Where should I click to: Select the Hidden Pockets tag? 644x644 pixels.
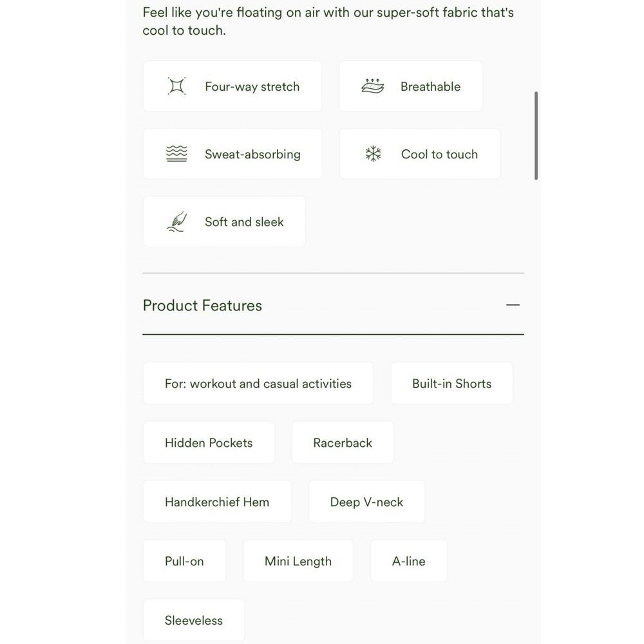pyautogui.click(x=209, y=442)
